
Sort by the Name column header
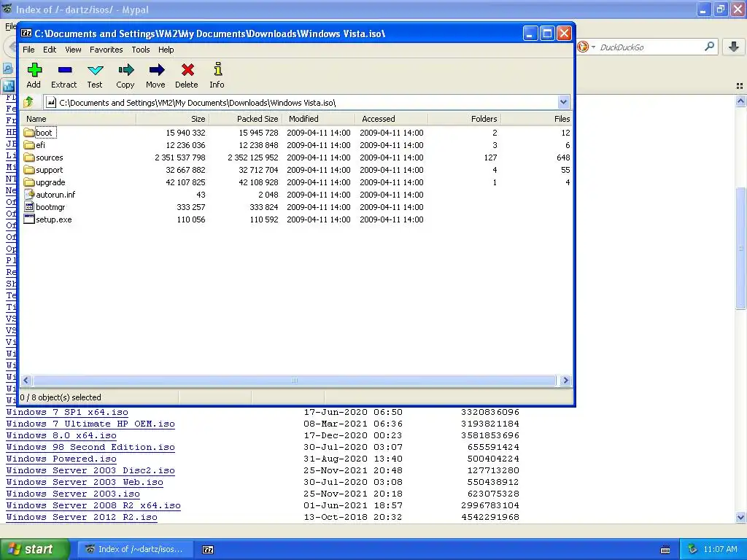(79, 119)
